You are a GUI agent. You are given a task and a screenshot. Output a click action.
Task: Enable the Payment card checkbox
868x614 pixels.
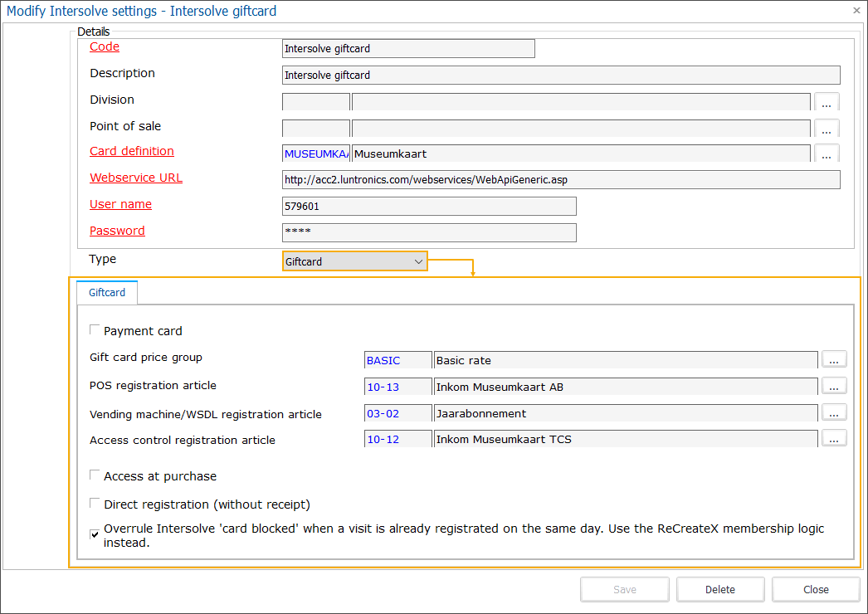click(x=95, y=329)
